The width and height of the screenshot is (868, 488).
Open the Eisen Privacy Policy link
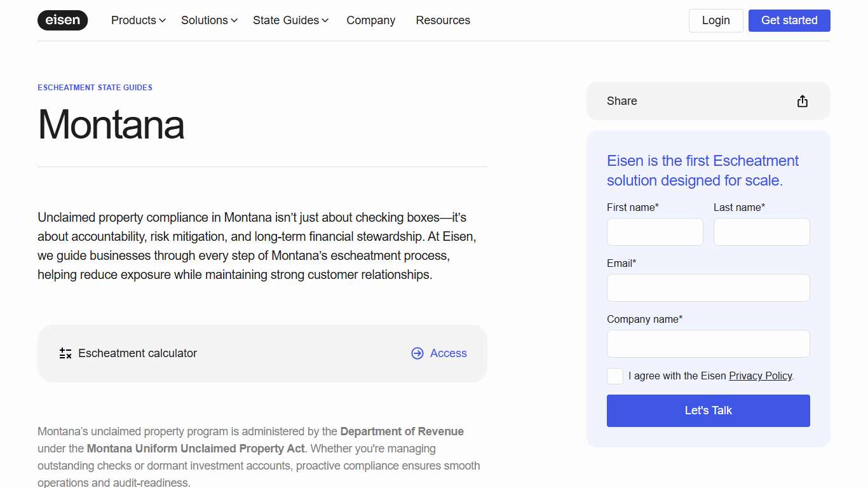coord(760,376)
